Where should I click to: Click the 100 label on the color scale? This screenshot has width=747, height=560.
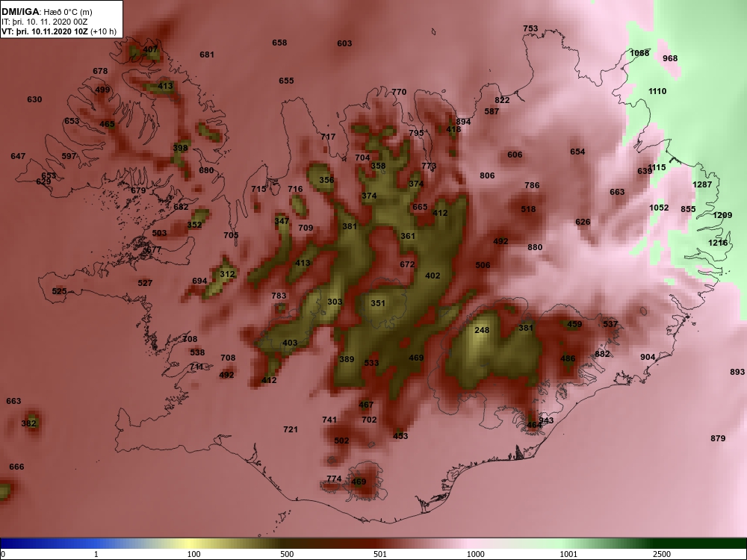(194, 554)
